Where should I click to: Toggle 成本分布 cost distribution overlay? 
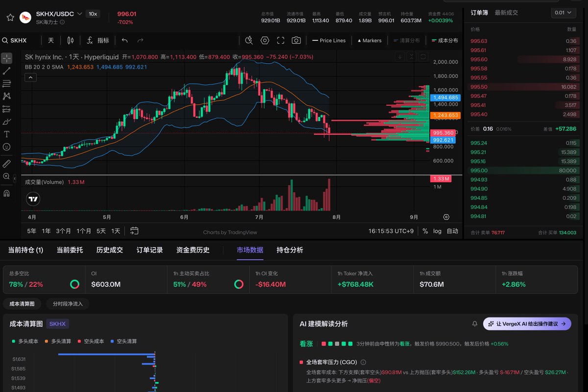point(444,41)
